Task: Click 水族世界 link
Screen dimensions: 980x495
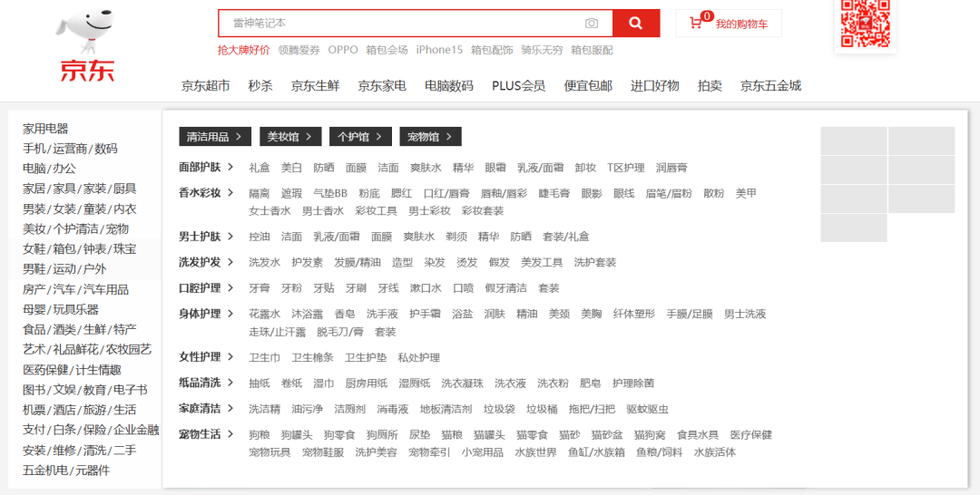Action: pos(535,452)
